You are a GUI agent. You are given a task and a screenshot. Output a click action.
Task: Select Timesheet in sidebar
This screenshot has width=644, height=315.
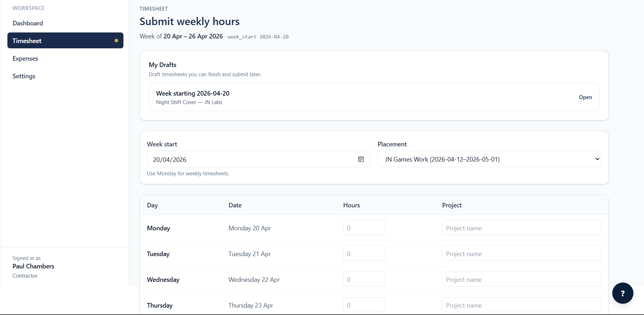[x=65, y=41]
